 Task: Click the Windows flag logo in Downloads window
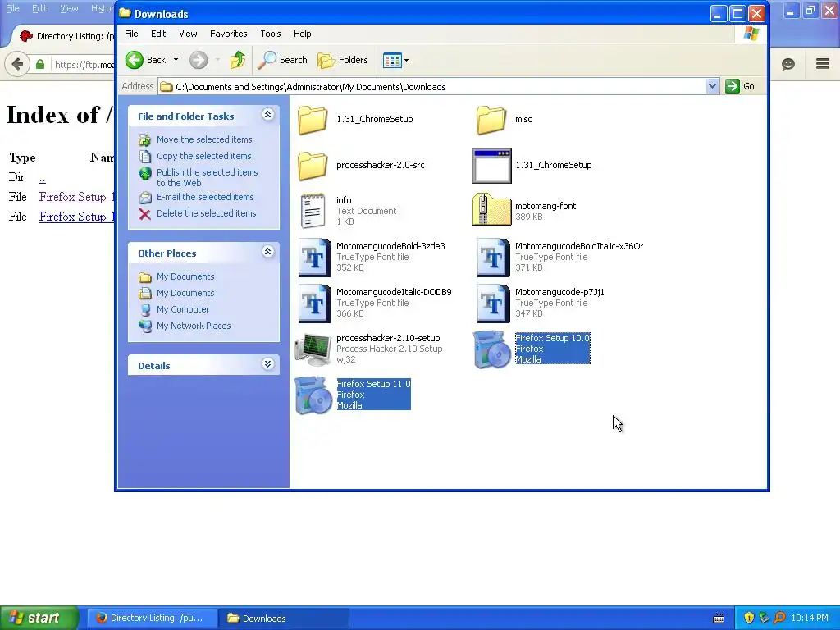pyautogui.click(x=751, y=34)
